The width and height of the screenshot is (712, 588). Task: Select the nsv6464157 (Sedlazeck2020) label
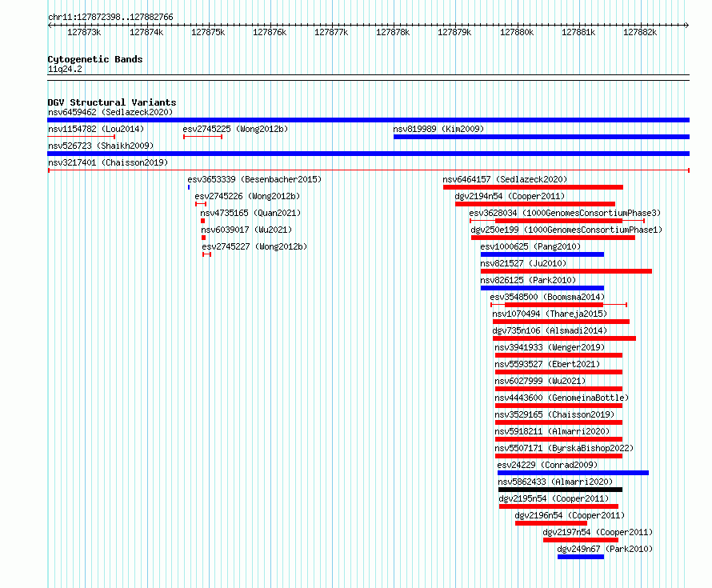point(505,179)
